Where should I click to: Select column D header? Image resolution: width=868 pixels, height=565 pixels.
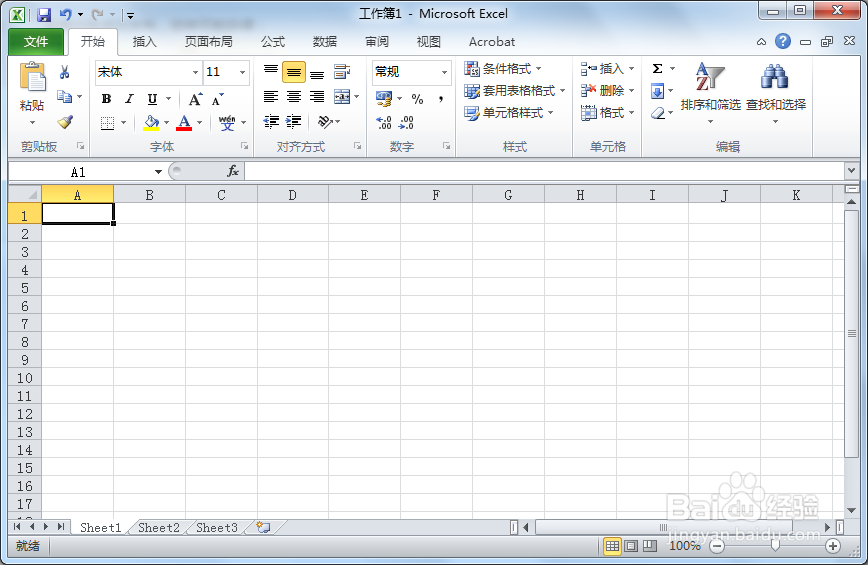click(292, 195)
